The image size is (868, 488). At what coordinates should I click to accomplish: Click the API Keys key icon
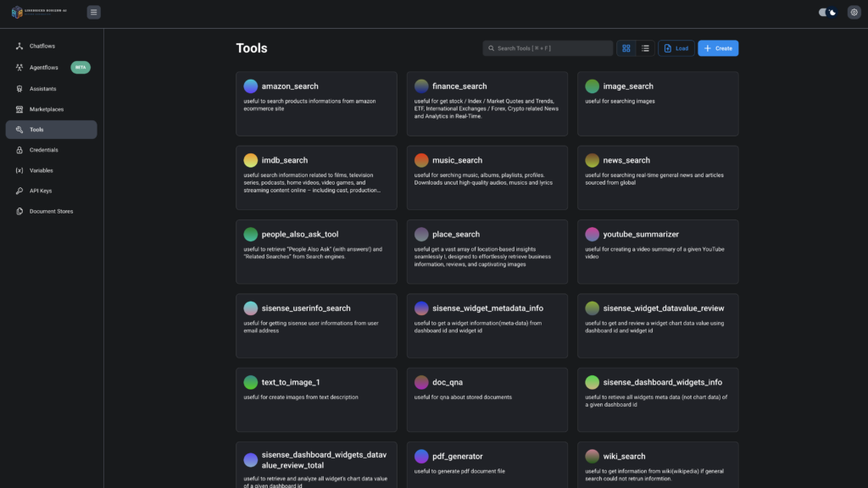pos(19,191)
